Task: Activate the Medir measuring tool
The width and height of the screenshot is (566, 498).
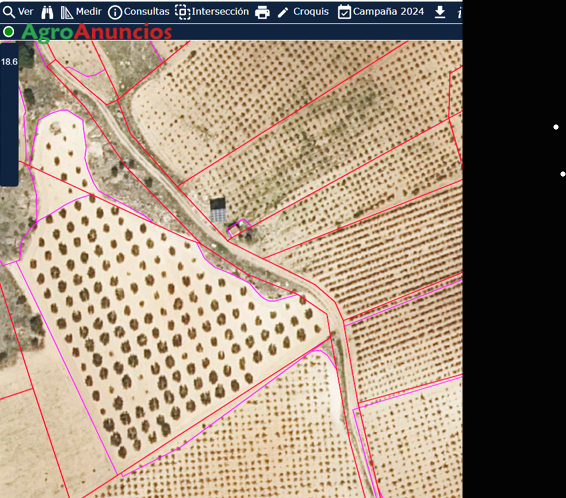Action: tap(81, 12)
